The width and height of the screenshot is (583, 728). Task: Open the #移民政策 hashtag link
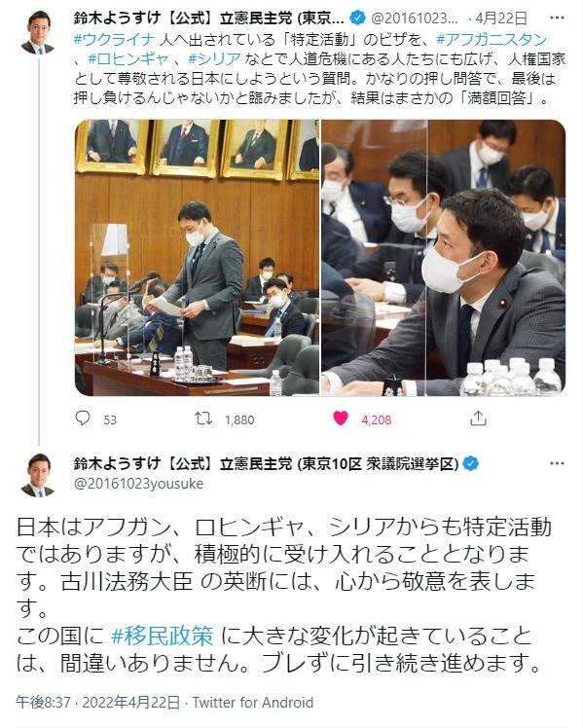pos(163,636)
